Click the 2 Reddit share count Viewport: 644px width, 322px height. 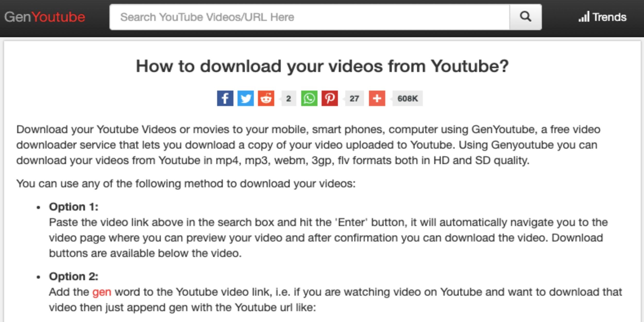[x=287, y=99]
